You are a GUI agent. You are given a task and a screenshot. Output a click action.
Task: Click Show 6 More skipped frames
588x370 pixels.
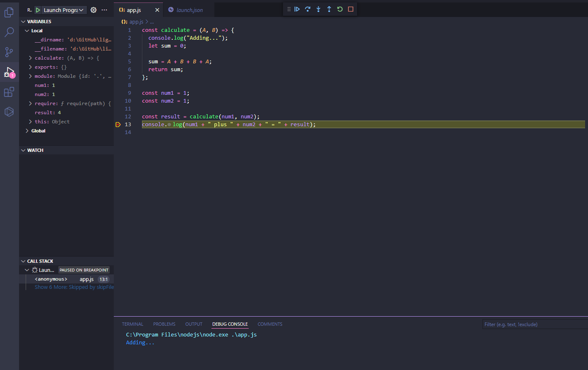coord(74,287)
